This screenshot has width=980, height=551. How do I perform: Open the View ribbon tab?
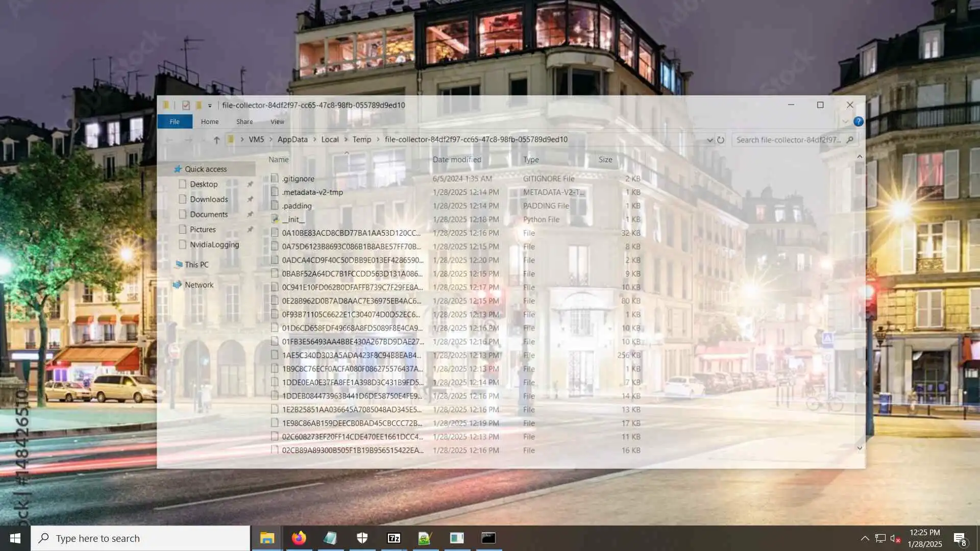[277, 121]
